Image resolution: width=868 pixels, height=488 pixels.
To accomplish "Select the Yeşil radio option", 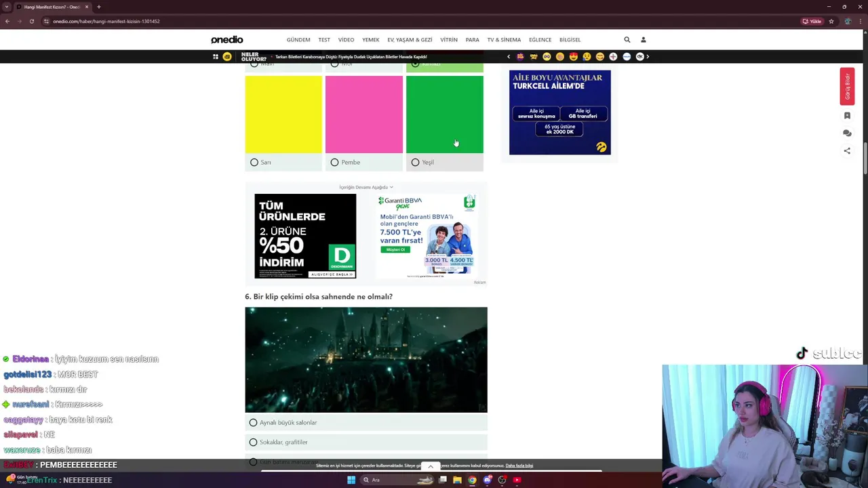I will tap(415, 163).
